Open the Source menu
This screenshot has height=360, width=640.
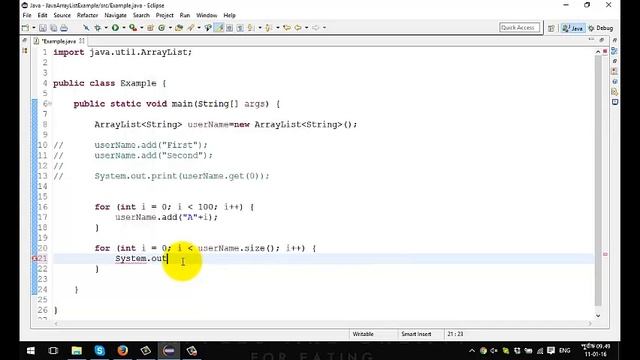62,15
